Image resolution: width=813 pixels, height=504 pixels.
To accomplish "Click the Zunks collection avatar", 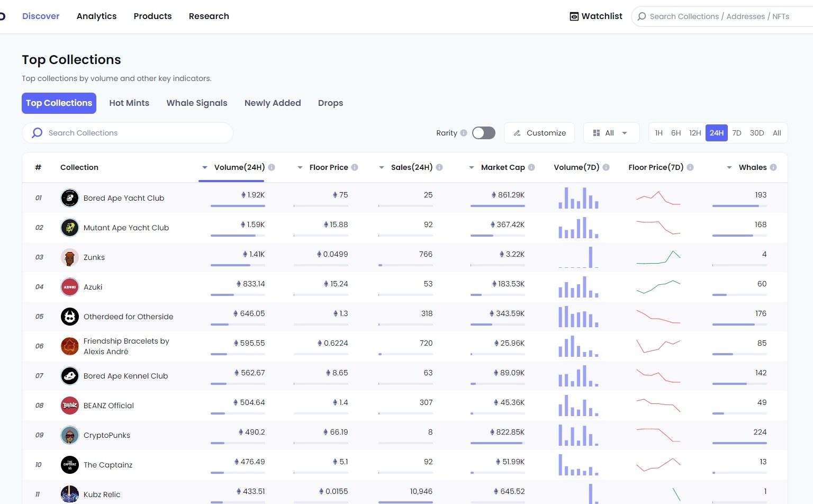I will (69, 257).
